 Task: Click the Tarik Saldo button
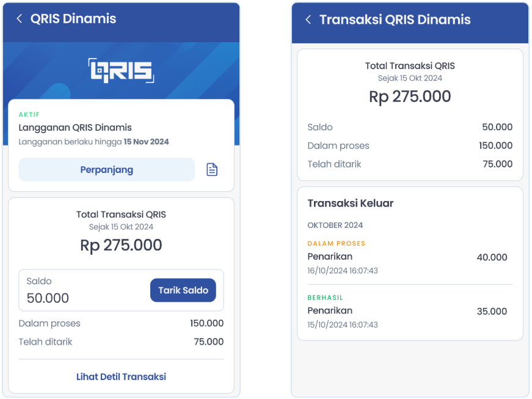tap(183, 290)
